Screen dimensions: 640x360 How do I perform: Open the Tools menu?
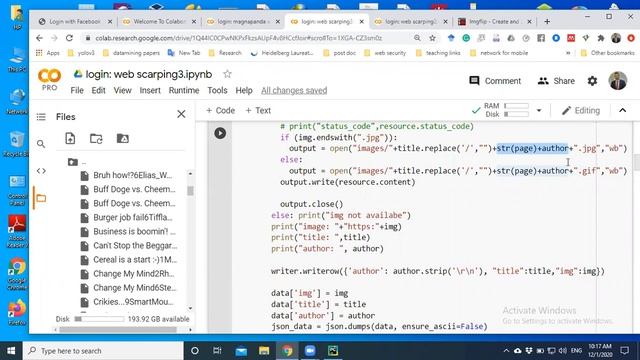[217, 90]
